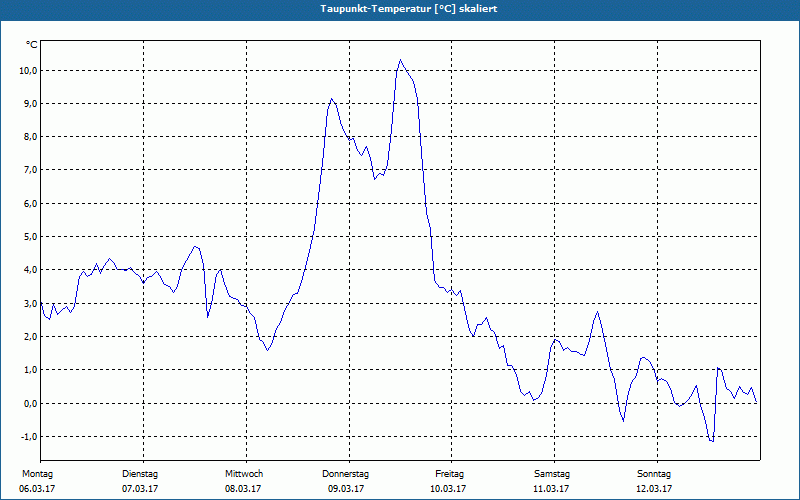
Task: Select the 2,0 y-axis label
Action: tap(30, 337)
